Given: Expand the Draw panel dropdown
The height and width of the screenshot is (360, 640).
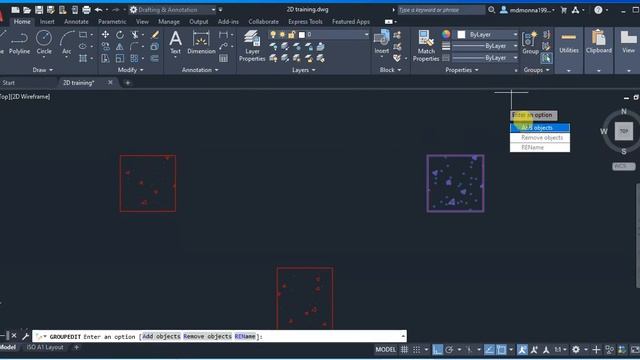Looking at the screenshot, I should click(x=42, y=70).
